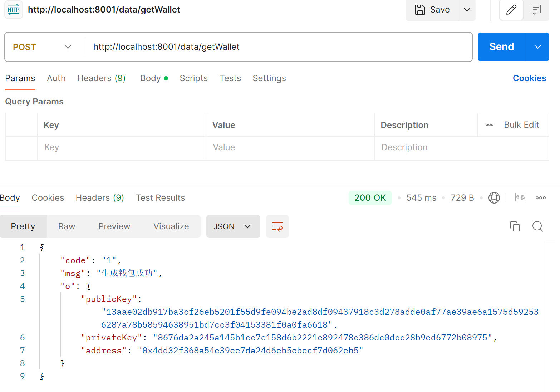Click the save as example icon
Viewport: 560px width, 392px height.
pos(521,197)
